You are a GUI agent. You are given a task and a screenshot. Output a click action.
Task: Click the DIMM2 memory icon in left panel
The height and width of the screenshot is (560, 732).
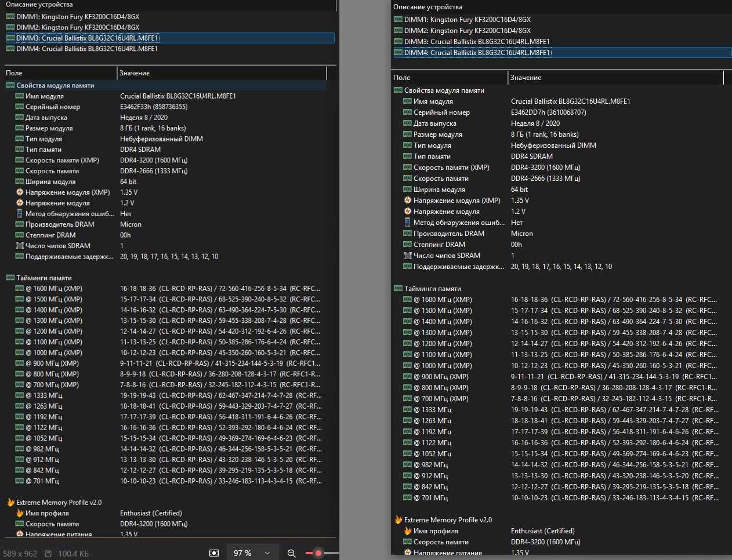click(10, 27)
